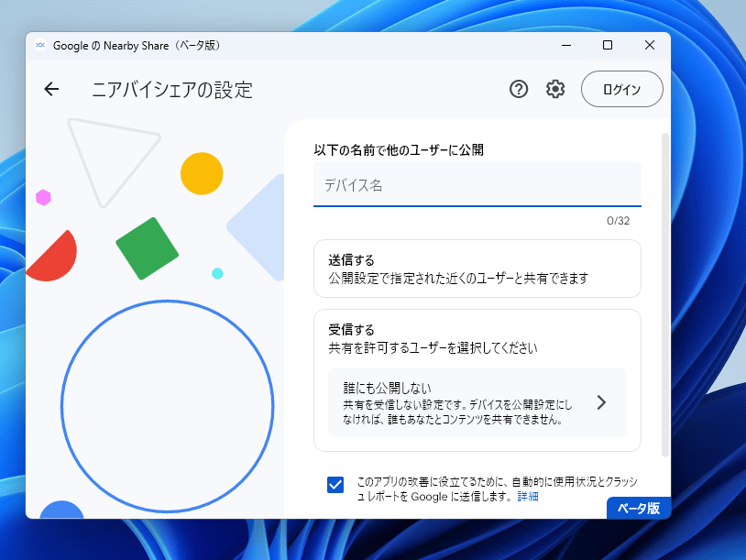
Task: Click the ベータ版 badge
Action: point(639,508)
